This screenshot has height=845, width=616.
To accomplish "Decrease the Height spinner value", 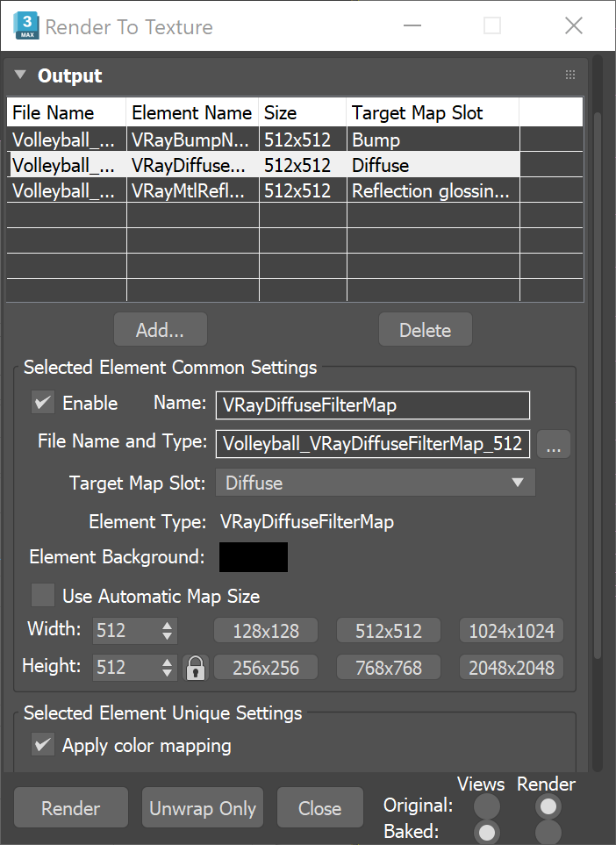I will coord(167,673).
